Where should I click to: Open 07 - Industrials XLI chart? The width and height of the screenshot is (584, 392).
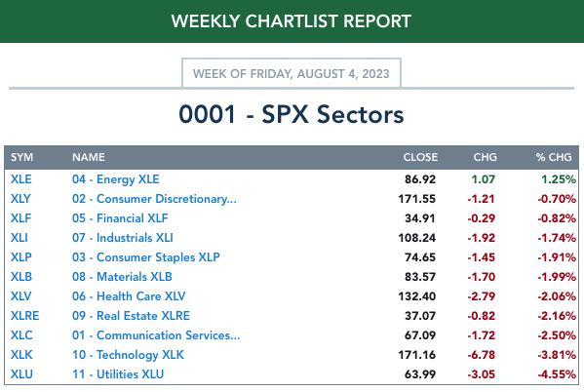click(x=123, y=238)
